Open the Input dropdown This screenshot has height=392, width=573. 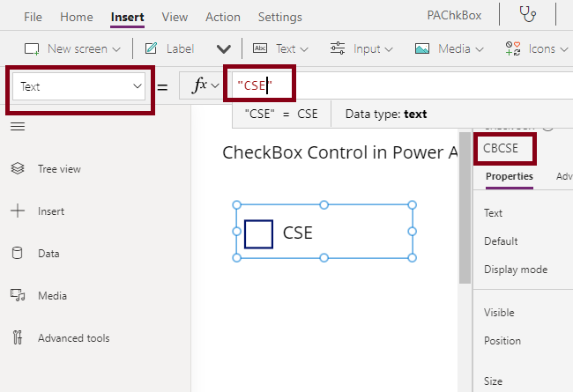[373, 48]
